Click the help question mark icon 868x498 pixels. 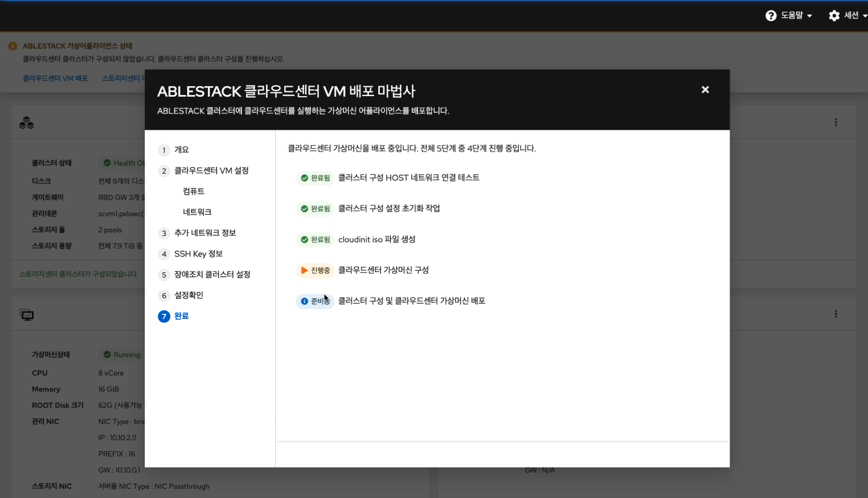[x=771, y=16]
